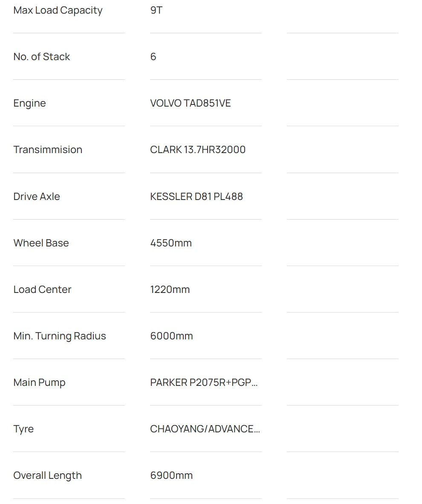Click the Drive Axle label
Screen dimensions: 422x504
point(37,197)
